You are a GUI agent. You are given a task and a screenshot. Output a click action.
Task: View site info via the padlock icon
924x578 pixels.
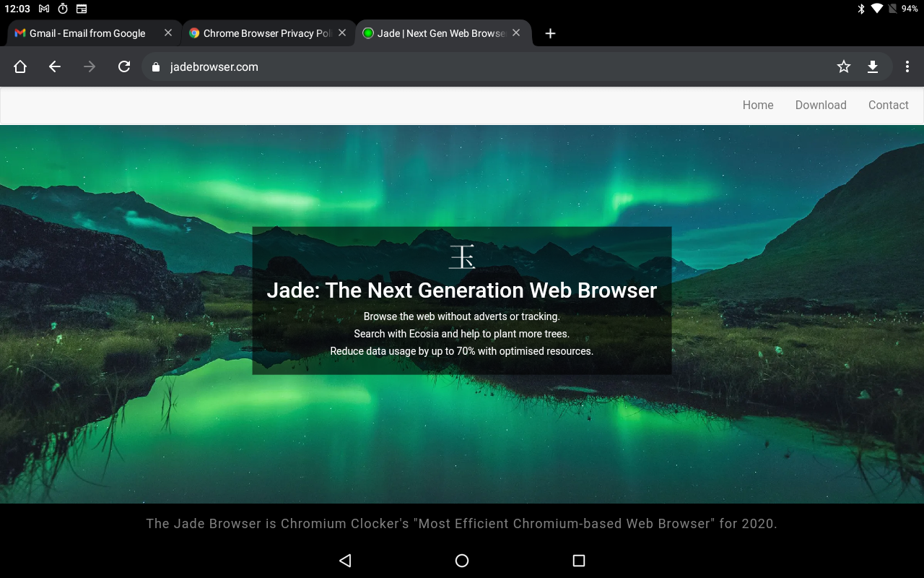point(155,66)
